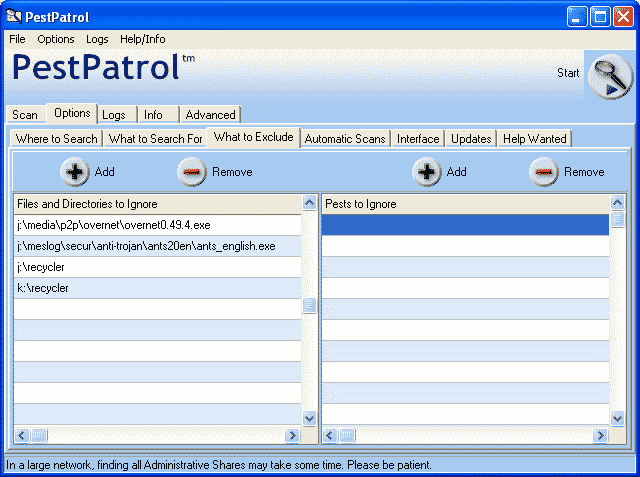Click the files list horizontal scrollbar thumb
640x477 pixels.
point(39,435)
